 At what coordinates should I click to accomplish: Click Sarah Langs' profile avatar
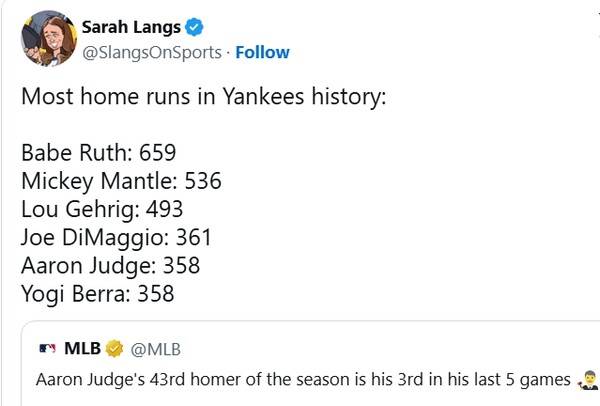45,37
